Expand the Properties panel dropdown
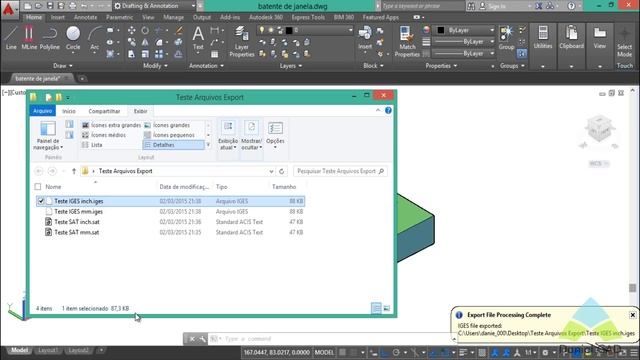Screen dimensions: 640x360 point(441,66)
